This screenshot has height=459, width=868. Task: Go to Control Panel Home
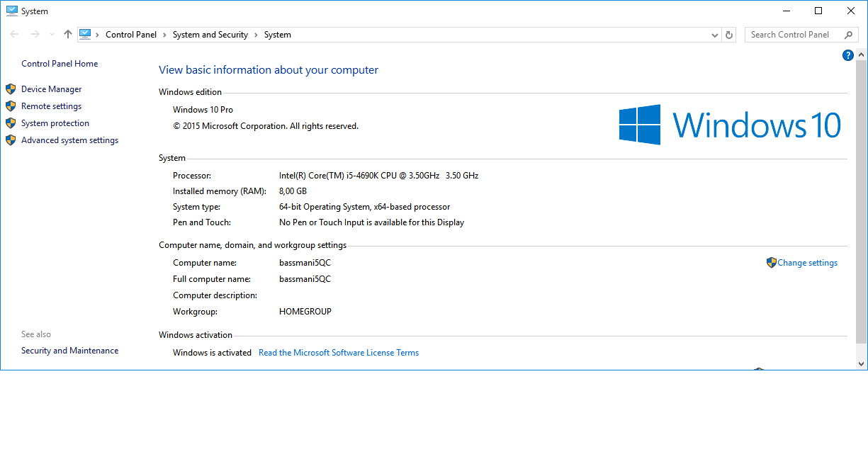point(60,64)
